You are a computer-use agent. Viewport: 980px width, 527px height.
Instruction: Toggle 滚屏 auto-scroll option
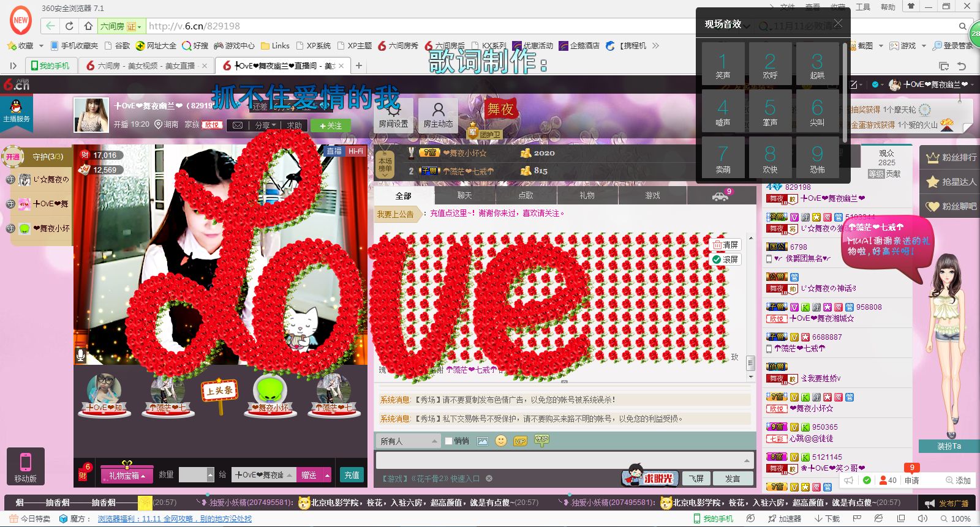(725, 260)
